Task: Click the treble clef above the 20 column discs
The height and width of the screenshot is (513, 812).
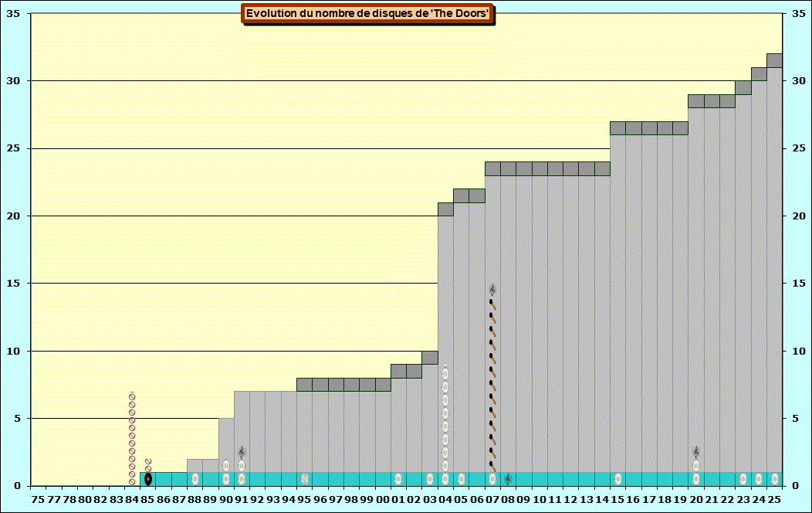Action: (696, 452)
